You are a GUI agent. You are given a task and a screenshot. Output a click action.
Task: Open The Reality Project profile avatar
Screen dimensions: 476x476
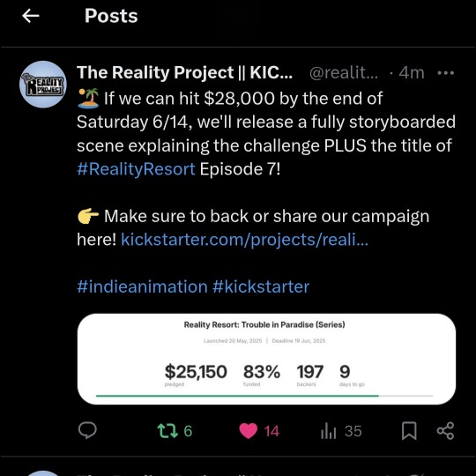click(x=43, y=85)
